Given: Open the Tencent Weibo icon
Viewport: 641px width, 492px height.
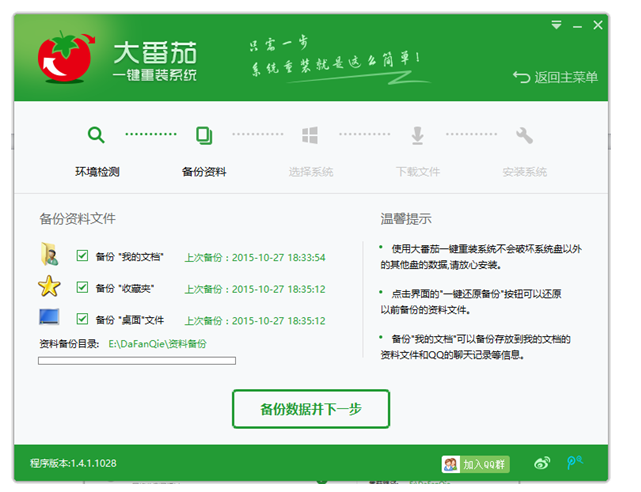Looking at the screenshot, I should 574,463.
